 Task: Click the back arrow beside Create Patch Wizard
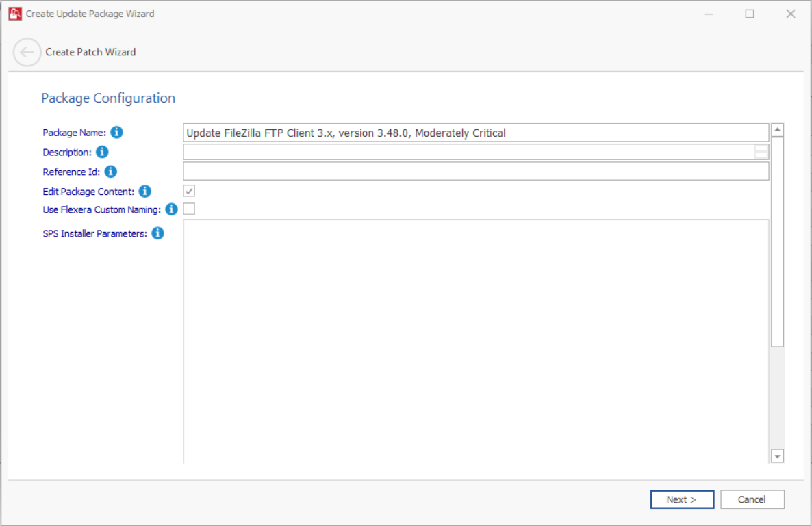coord(27,52)
